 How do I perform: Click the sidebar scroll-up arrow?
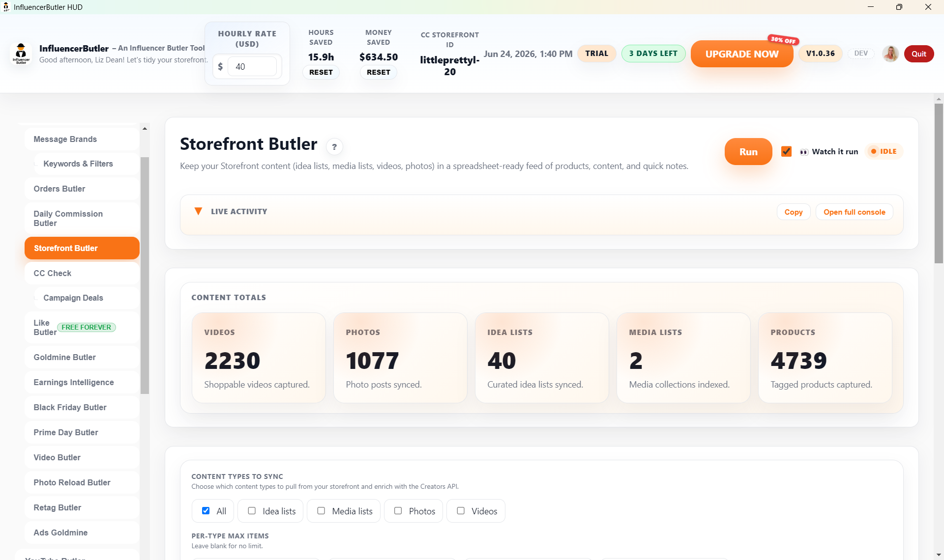click(145, 128)
